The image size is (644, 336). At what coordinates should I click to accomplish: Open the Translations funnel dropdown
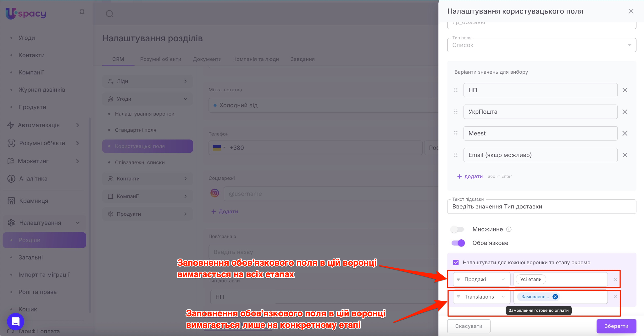point(481,297)
